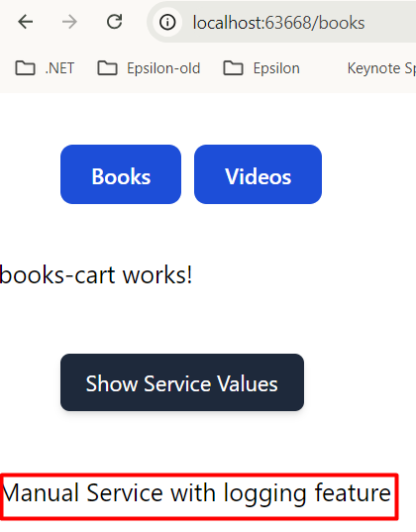Click the Manual Service with logging feature message
Screen dimensions: 416x532
(197, 493)
